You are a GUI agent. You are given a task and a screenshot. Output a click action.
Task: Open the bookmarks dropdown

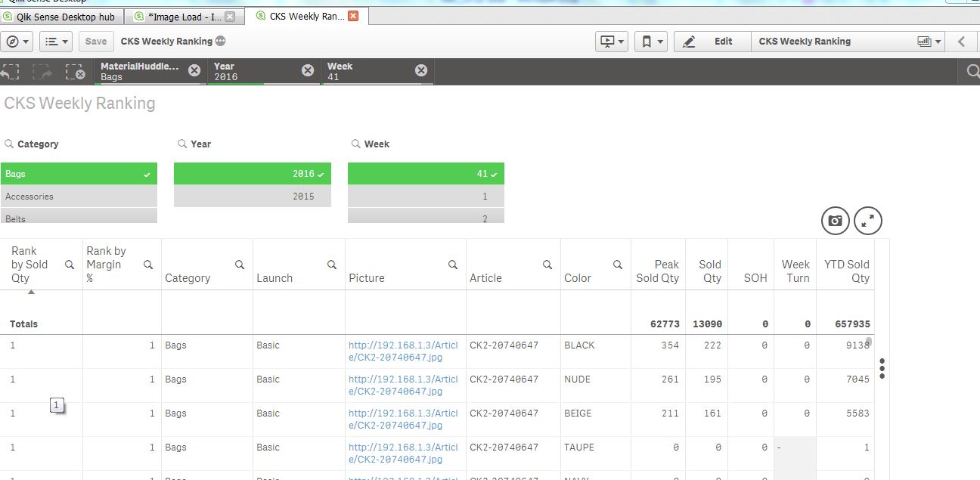[x=651, y=42]
